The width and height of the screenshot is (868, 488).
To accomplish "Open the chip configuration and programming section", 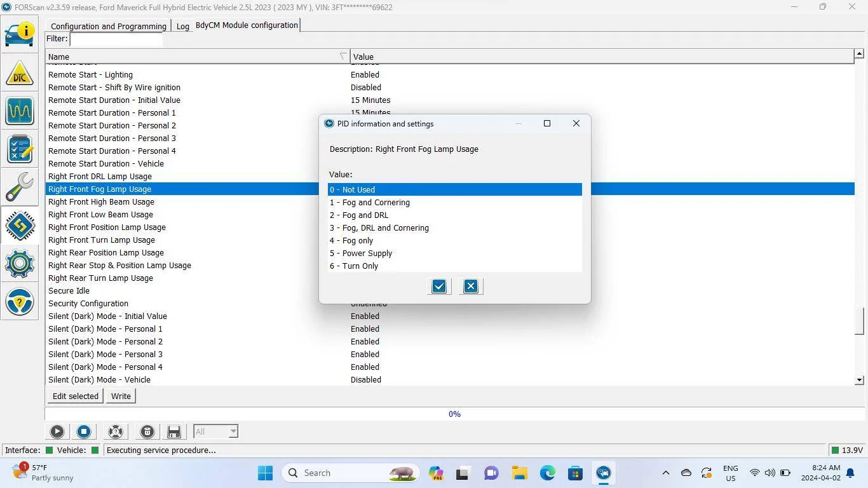I will 20,226.
